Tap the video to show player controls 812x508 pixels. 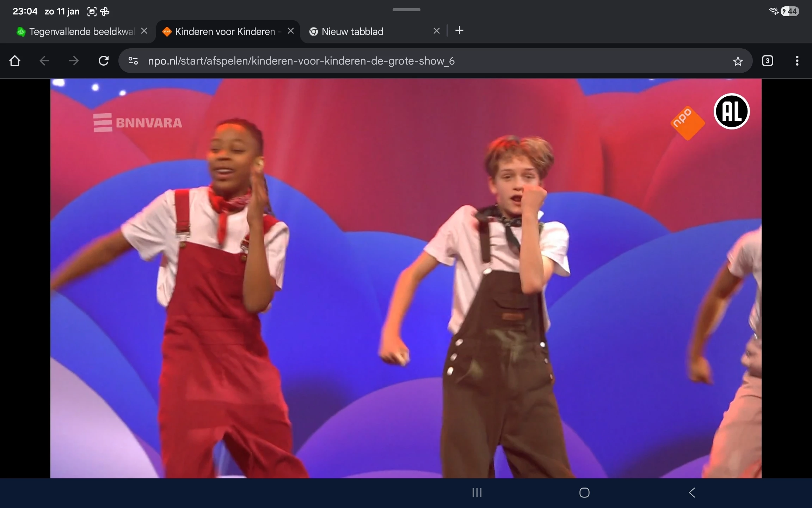click(x=405, y=279)
